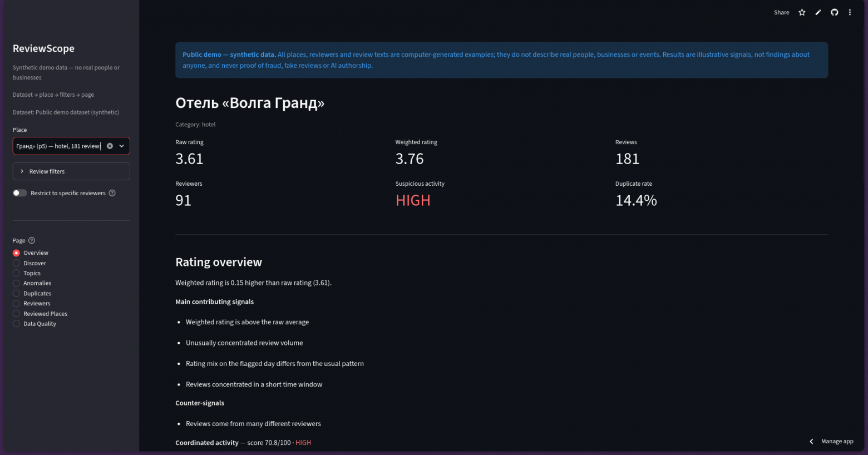Image resolution: width=868 pixels, height=455 pixels.
Task: Select the Topics page radio
Action: pos(16,273)
